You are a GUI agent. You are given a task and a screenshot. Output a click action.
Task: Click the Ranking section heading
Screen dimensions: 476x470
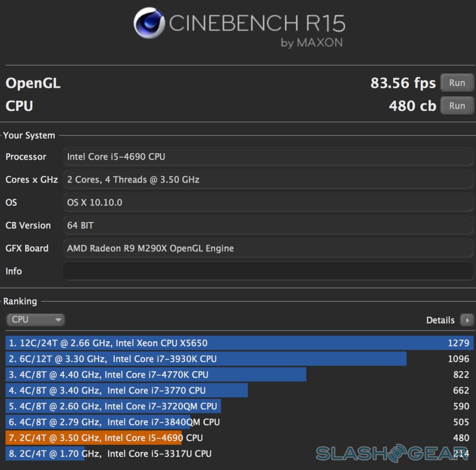point(20,301)
